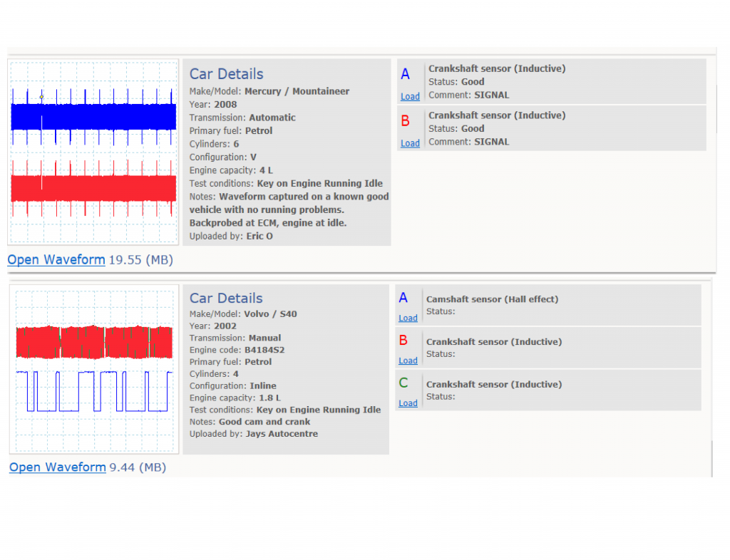730x560 pixels.
Task: Click the Car Details heading for Mercury Mountaineer
Action: point(226,74)
